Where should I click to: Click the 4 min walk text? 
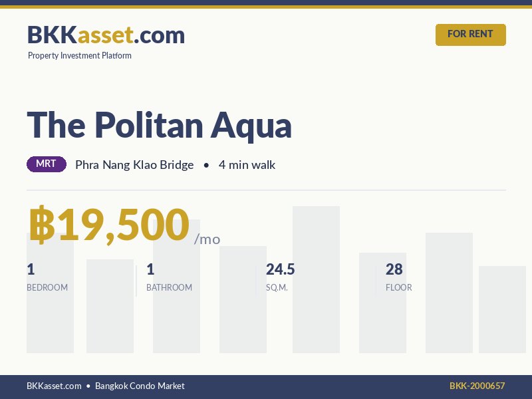pos(247,165)
